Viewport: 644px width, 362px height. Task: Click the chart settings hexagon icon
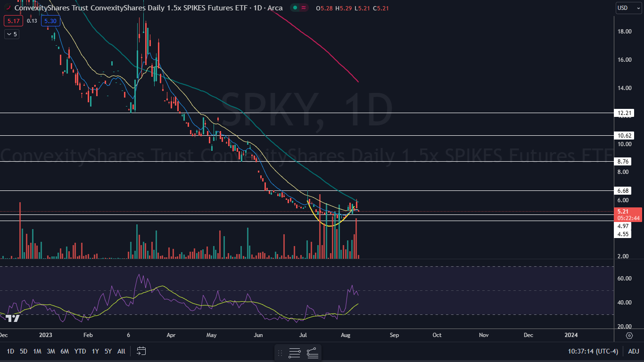[629, 335]
